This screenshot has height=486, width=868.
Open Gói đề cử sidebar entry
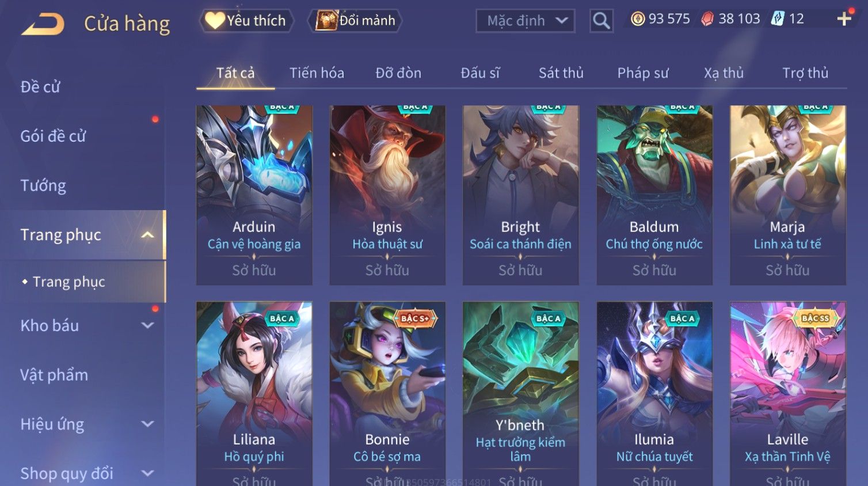click(53, 136)
